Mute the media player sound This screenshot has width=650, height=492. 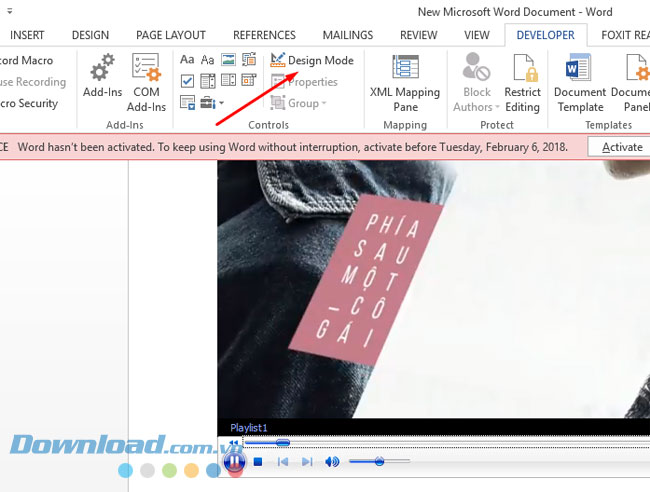(332, 461)
